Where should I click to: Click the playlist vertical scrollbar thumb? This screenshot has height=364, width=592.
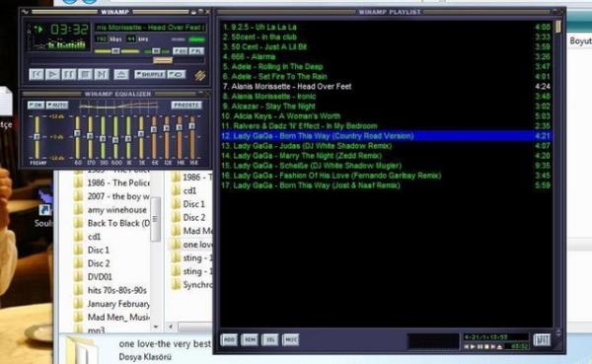click(558, 27)
